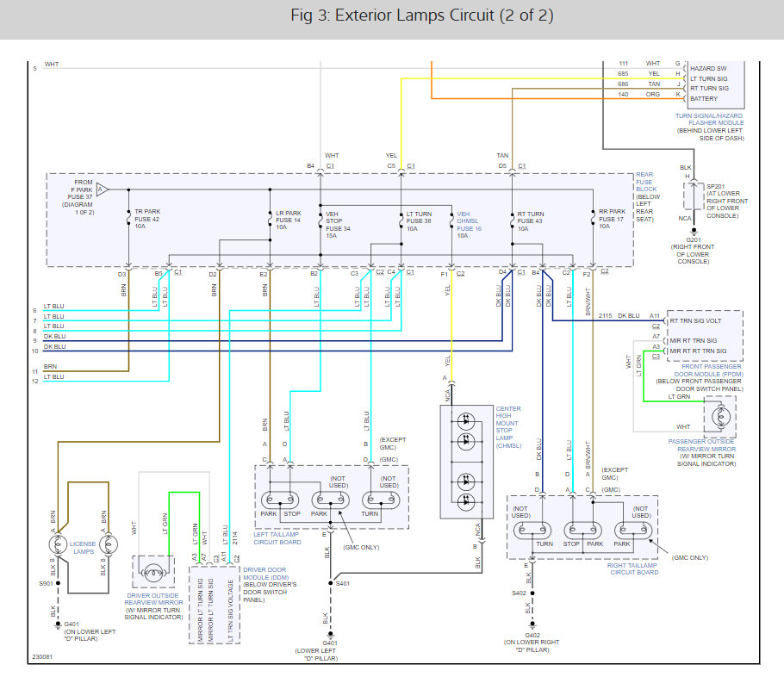Click the 'Fig 3: Exterior Lamps Circuit' title

click(x=421, y=16)
